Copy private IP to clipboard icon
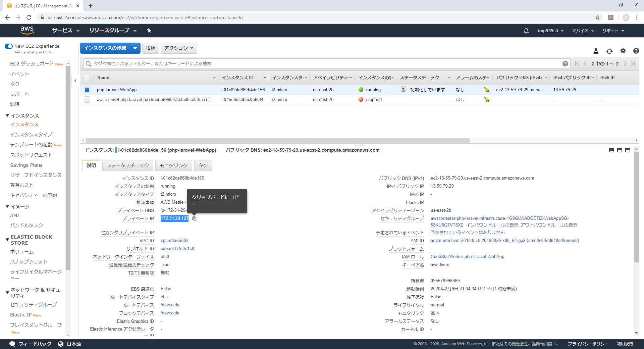This screenshot has width=644, height=349. 194,218
